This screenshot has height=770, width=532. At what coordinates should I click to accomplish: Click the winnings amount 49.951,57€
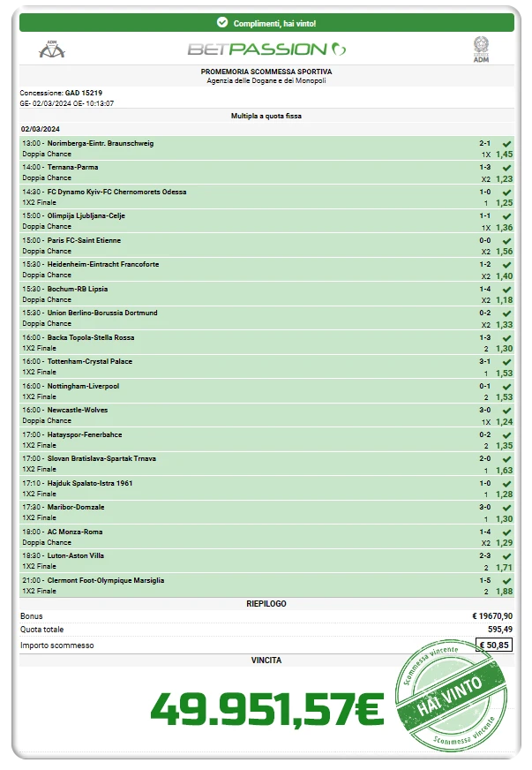pyautogui.click(x=267, y=709)
